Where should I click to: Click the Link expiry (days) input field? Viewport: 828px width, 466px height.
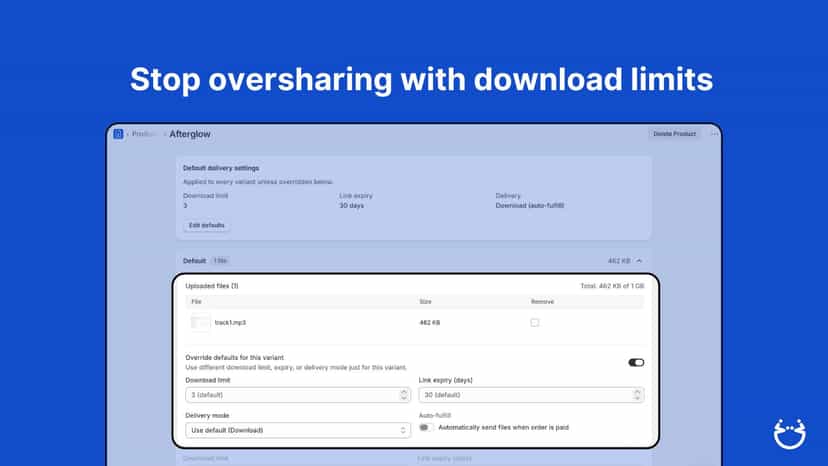pyautogui.click(x=531, y=395)
